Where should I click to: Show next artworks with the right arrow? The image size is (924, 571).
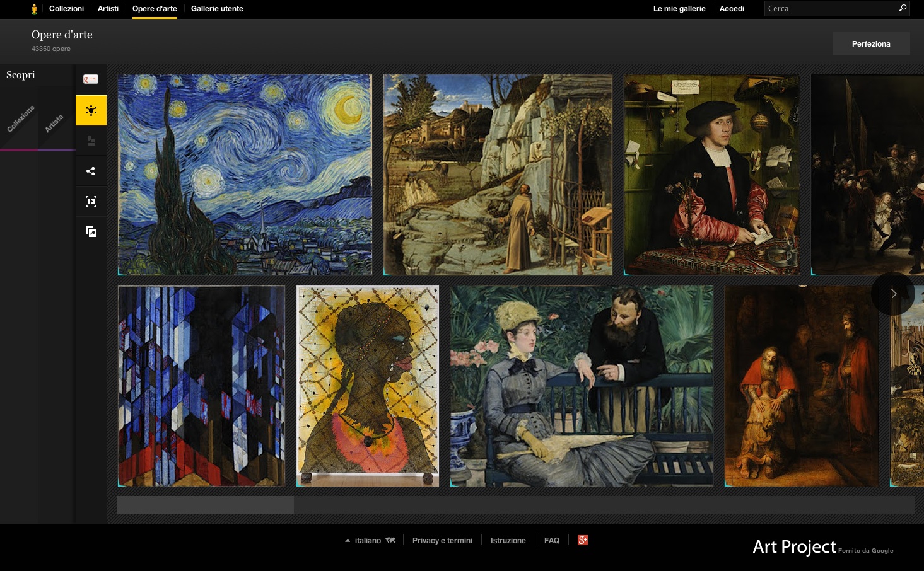click(x=893, y=294)
